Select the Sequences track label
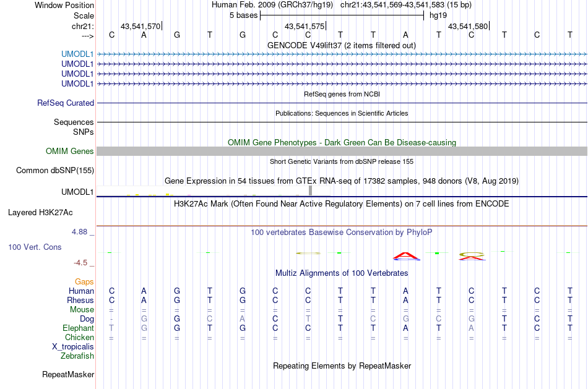Viewport: 588px width, 389px height. (x=74, y=122)
